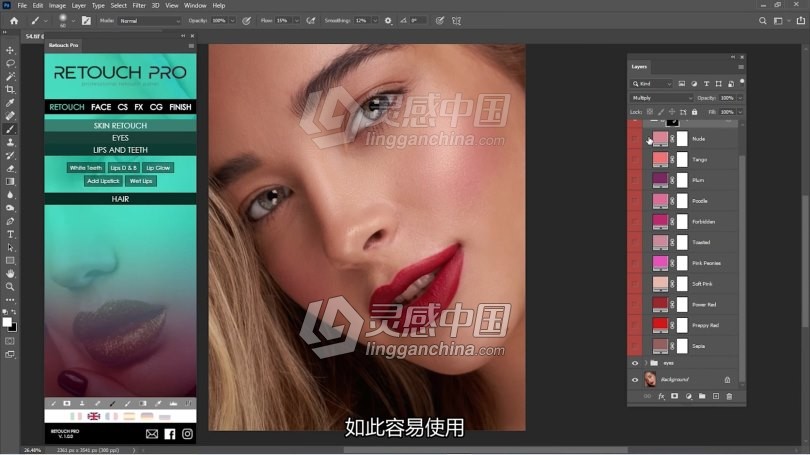Select the Healing Brush tool

(10, 116)
